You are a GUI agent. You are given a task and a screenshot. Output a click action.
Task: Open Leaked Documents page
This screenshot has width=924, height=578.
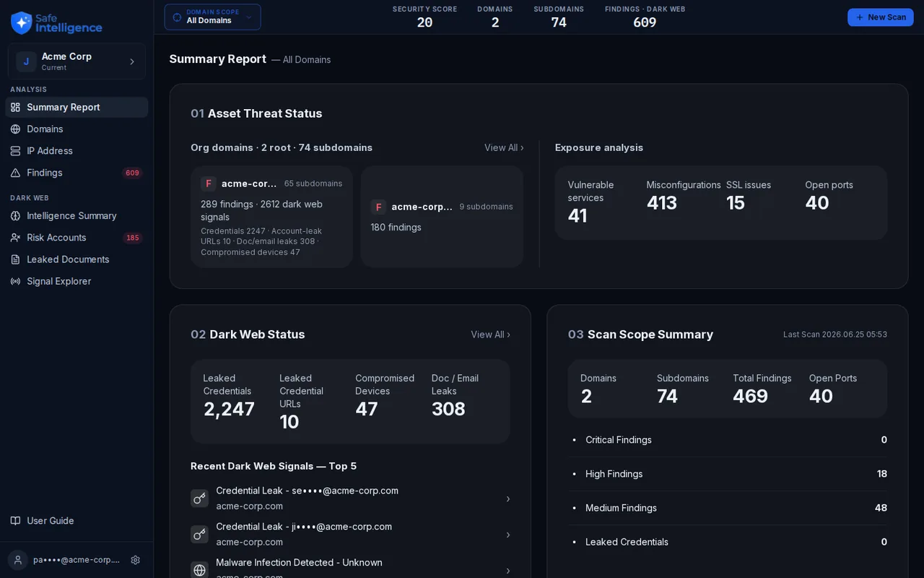click(x=77, y=259)
